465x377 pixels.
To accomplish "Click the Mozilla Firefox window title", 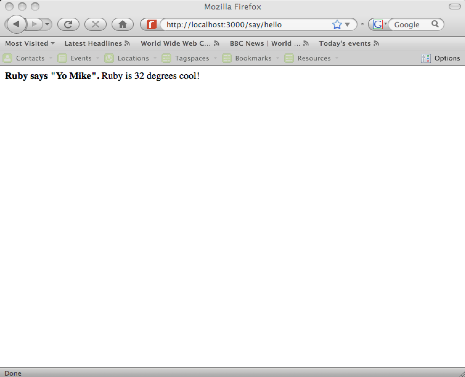I will [233, 7].
